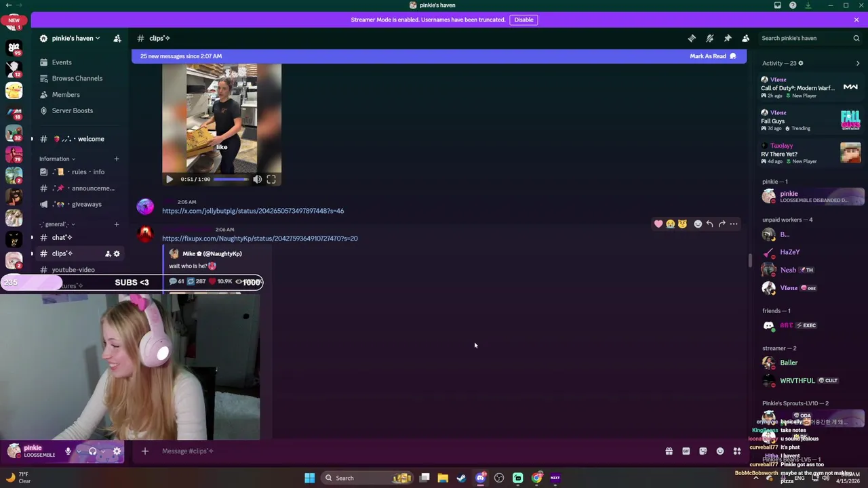Open server icon with 79 badge
Viewport: 868px width, 488px height.
click(x=14, y=154)
